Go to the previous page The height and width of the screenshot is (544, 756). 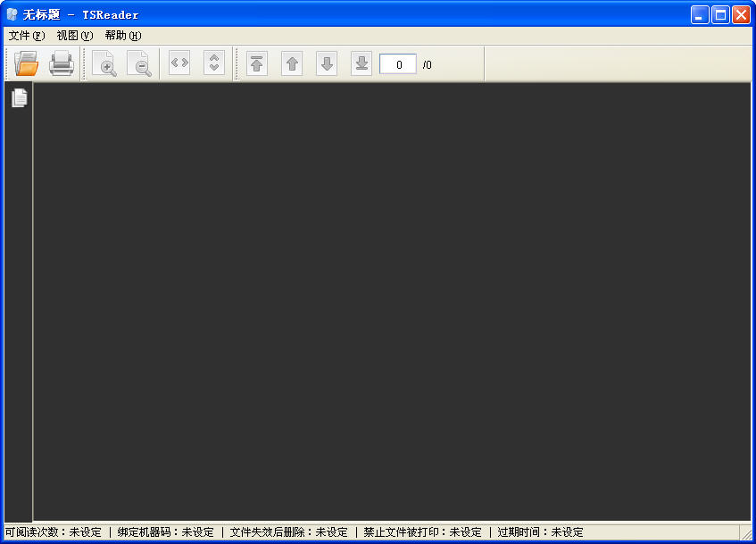[292, 64]
